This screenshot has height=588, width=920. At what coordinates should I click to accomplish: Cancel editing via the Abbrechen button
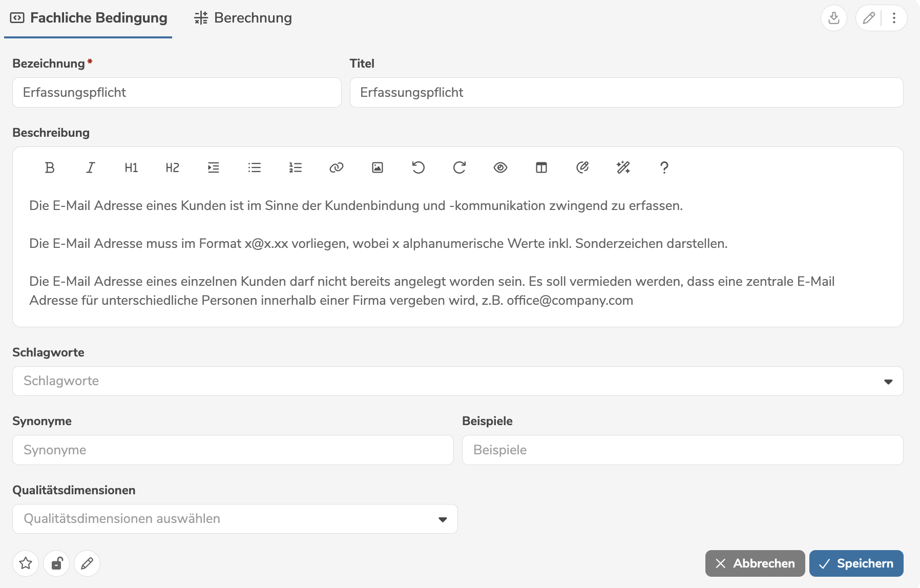point(754,563)
